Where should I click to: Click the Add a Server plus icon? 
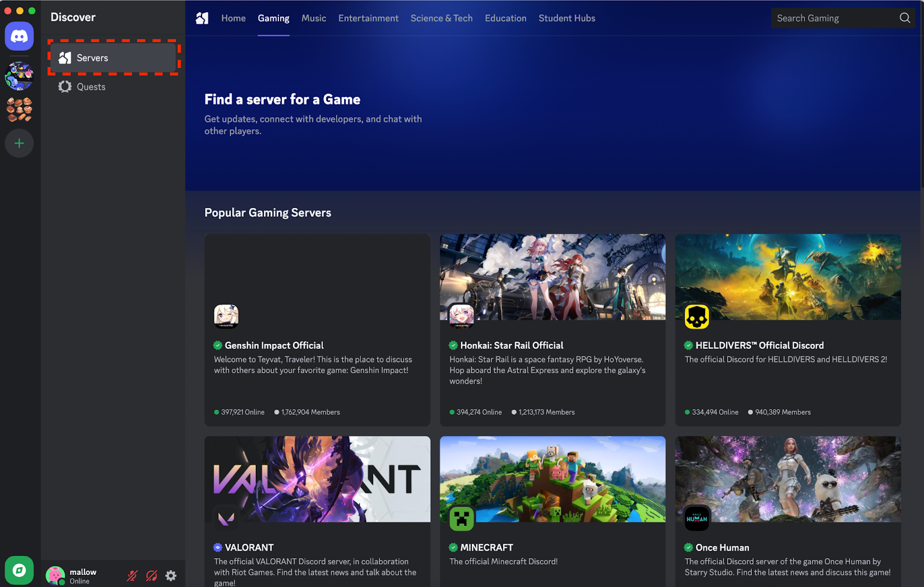[19, 143]
